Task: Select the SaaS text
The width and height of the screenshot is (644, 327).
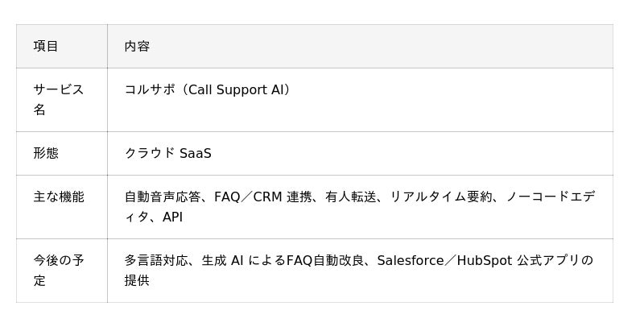Action: point(190,153)
